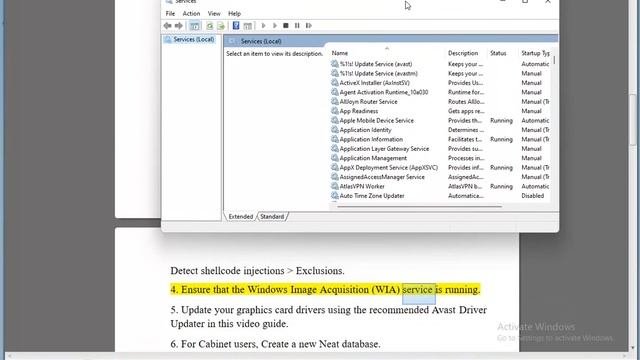Image resolution: width=640 pixels, height=360 pixels.
Task: Click the services list vertical scrollbar
Action: click(x=554, y=60)
